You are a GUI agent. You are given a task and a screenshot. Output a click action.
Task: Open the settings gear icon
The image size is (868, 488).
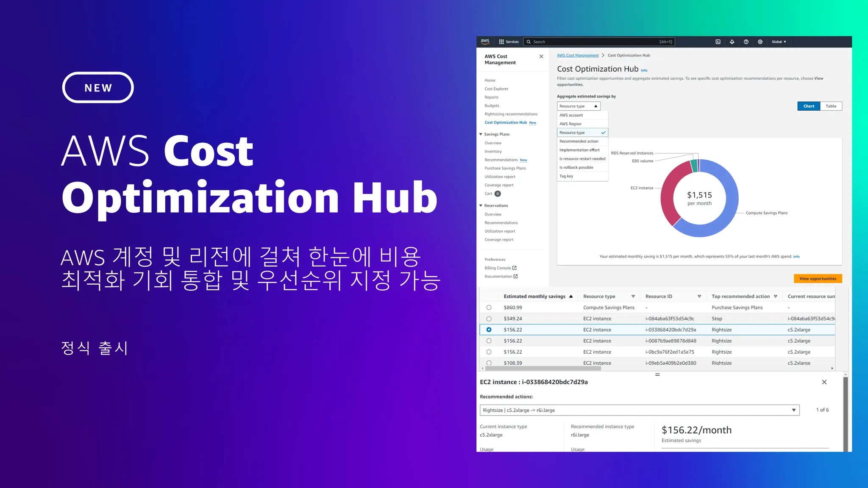pos(760,42)
